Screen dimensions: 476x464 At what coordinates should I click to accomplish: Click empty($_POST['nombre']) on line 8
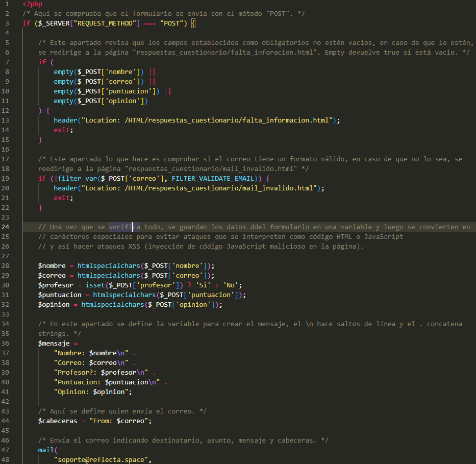click(98, 72)
